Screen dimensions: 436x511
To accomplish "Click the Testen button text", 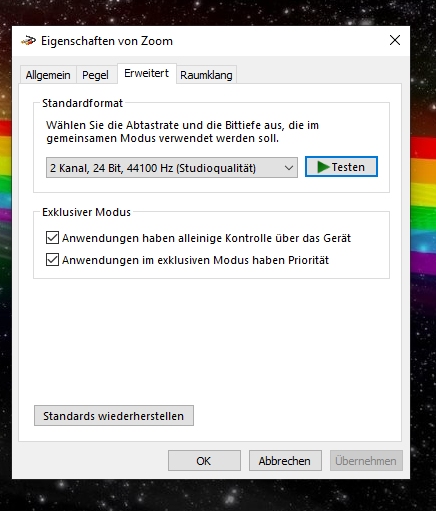I will click(x=348, y=167).
